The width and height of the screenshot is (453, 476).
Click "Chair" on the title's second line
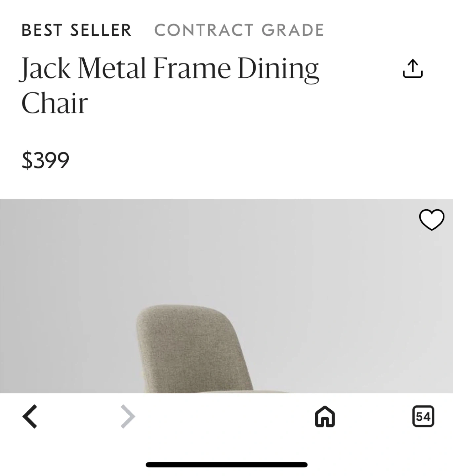55,103
